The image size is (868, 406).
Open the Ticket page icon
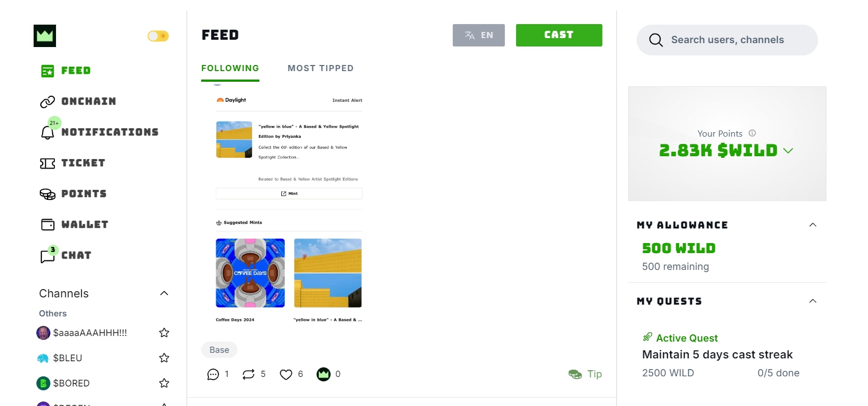point(48,163)
